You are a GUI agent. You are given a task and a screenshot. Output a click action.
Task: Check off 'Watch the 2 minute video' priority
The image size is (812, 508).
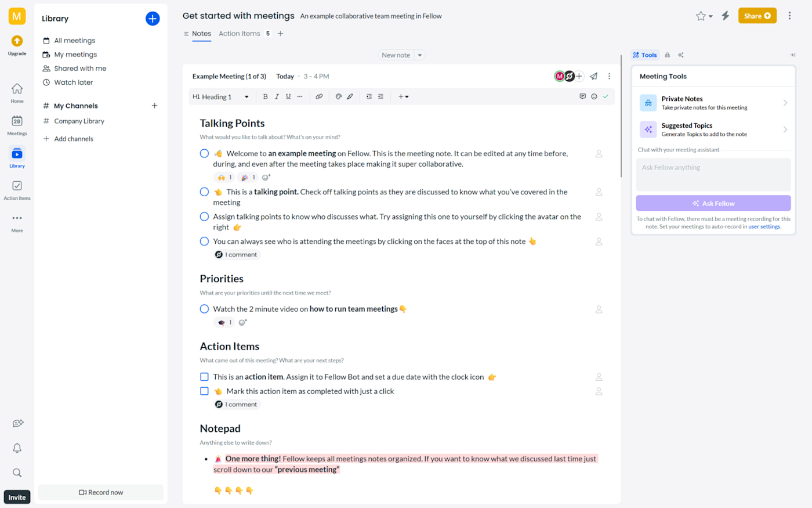point(204,309)
